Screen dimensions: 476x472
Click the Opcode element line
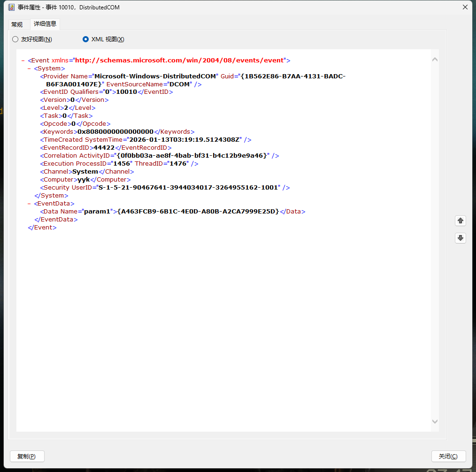(75, 124)
